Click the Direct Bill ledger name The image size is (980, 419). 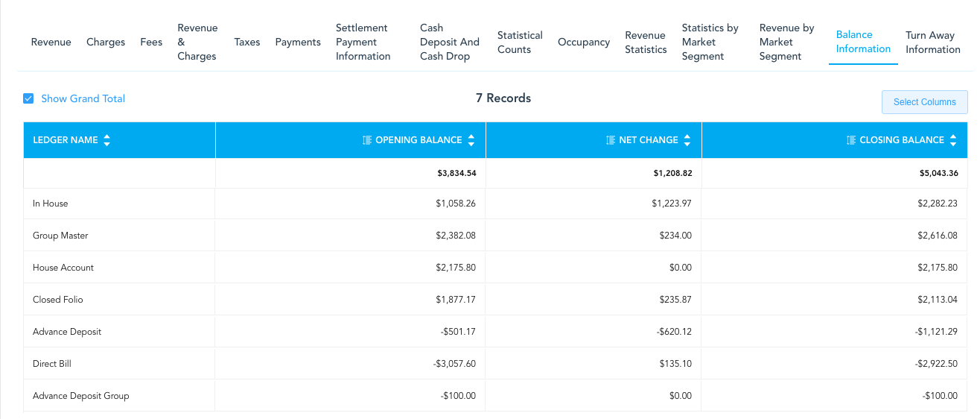[52, 364]
